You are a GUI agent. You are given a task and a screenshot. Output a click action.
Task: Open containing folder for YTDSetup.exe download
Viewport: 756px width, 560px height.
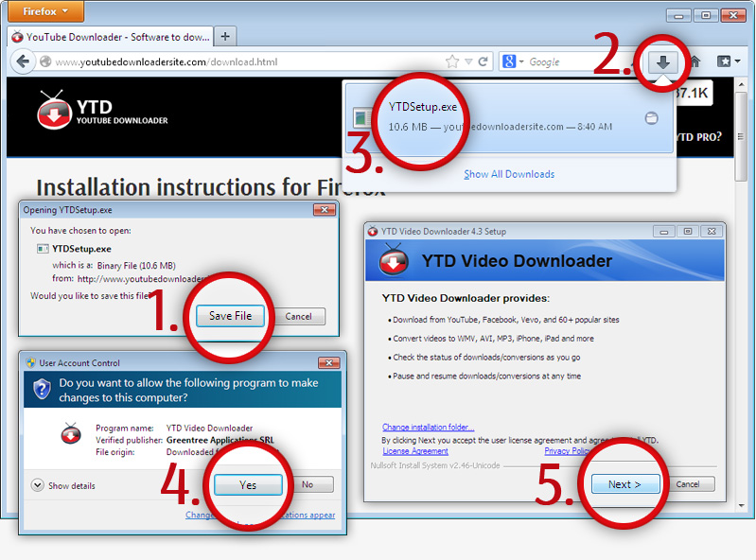(651, 118)
